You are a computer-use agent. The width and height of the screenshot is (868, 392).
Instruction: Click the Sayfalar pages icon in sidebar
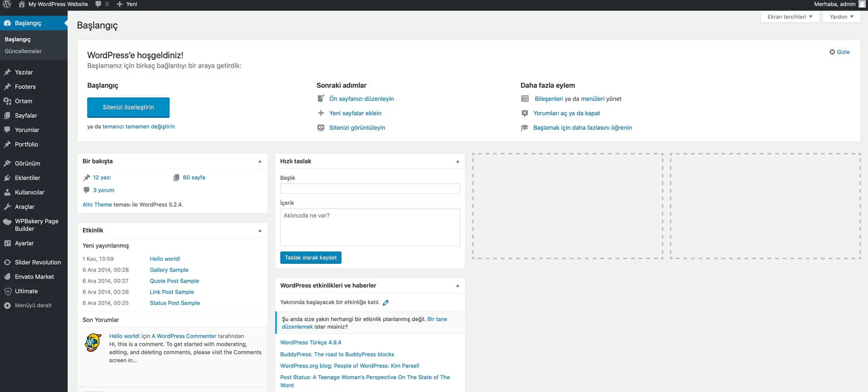[7, 116]
